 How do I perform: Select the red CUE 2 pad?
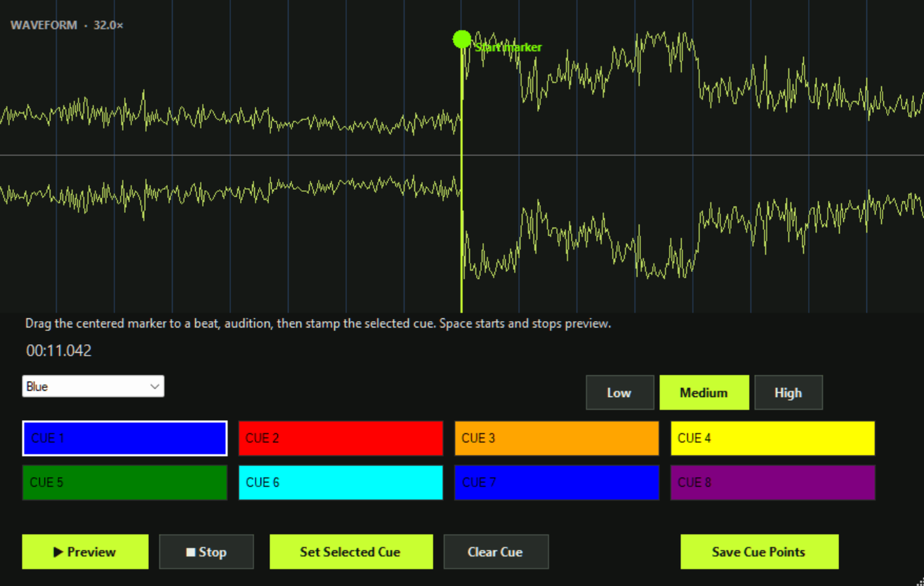coord(341,438)
